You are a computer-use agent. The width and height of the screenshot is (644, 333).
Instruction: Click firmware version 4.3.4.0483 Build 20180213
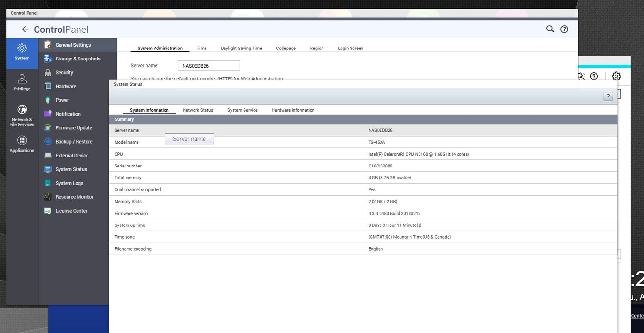point(394,214)
